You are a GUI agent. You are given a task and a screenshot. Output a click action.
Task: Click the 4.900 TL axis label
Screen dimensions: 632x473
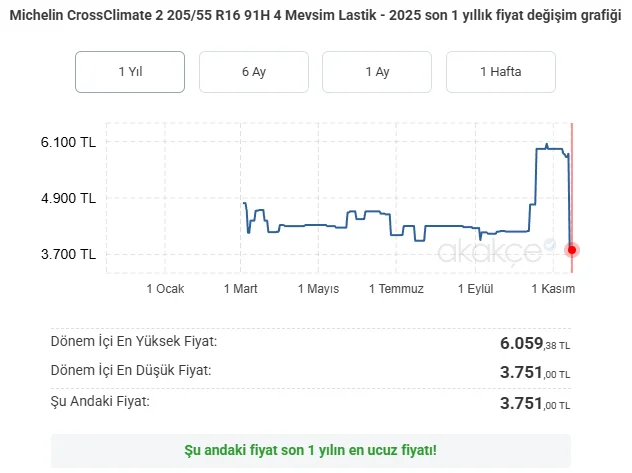point(68,198)
